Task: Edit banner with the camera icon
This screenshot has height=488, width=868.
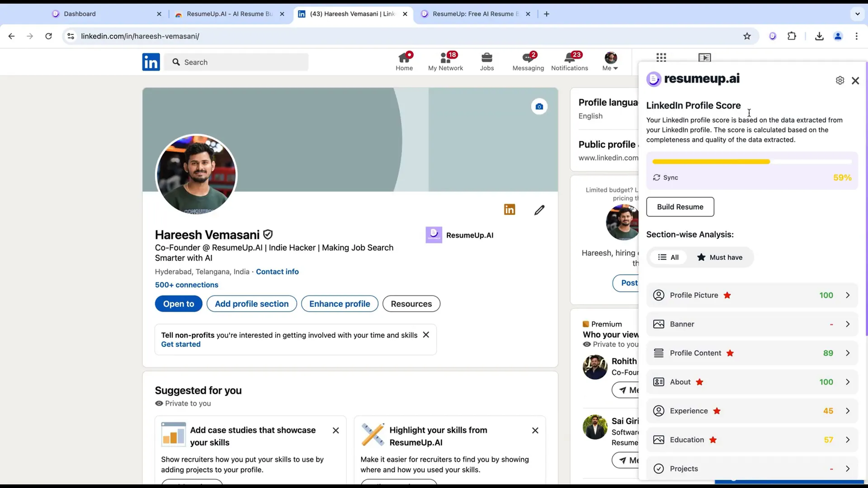Action: 539,106
